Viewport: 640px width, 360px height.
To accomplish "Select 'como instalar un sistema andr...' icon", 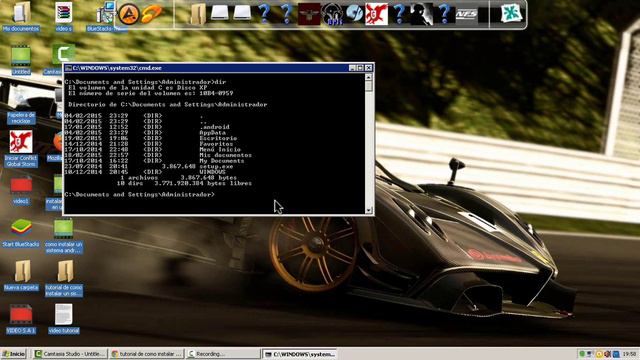I will (64, 236).
